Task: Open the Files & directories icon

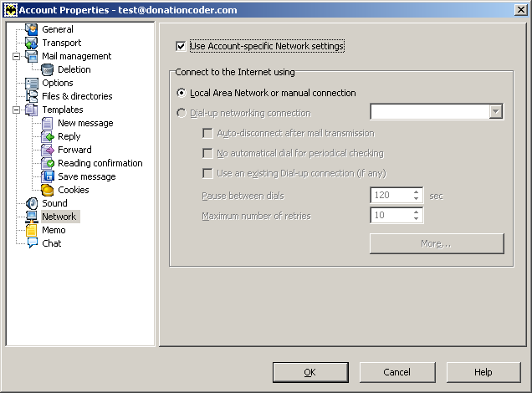Action: coord(32,96)
